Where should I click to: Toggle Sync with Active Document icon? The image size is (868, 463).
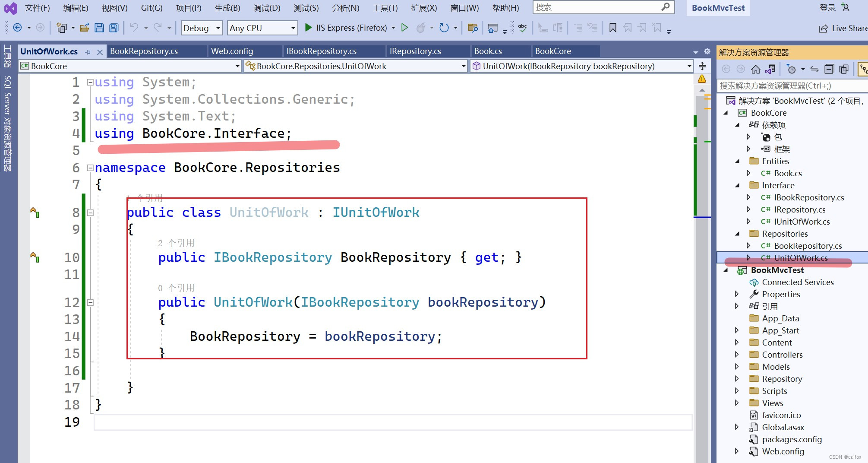pyautogui.click(x=814, y=69)
